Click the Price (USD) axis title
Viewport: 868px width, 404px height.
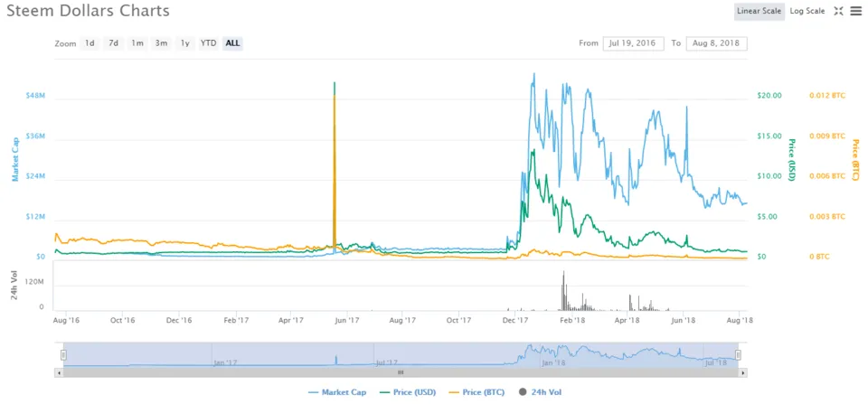click(x=791, y=159)
